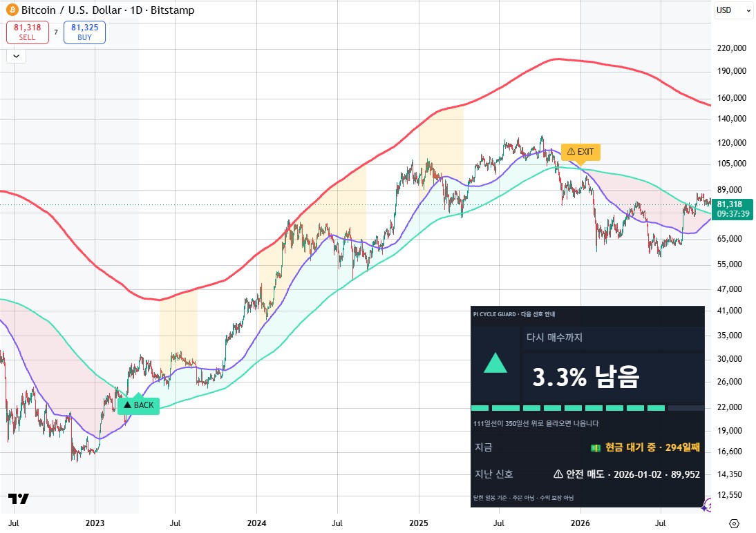This screenshot has height=533, width=756.
Task: Click the '3.3% 남음' value
Action: (586, 377)
